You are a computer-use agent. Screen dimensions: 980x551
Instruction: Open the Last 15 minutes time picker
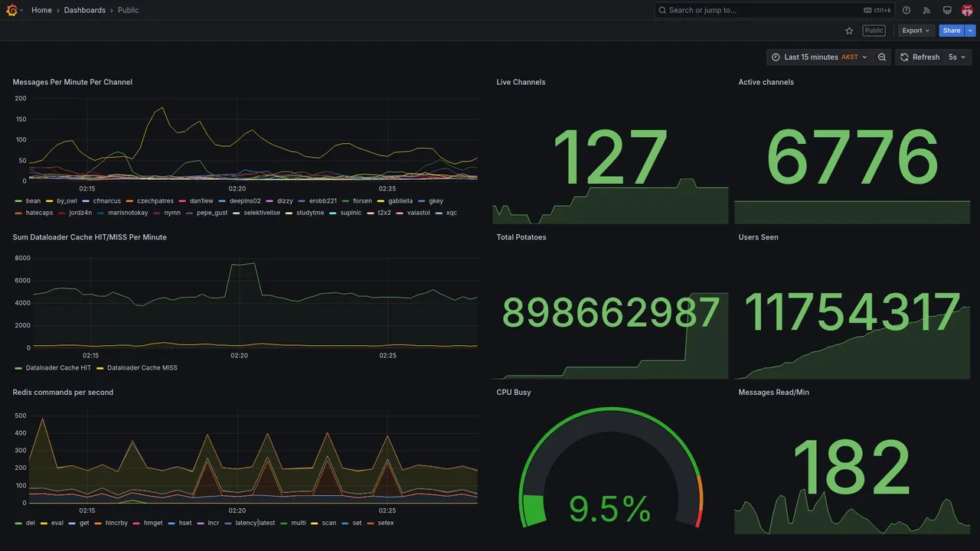click(819, 57)
